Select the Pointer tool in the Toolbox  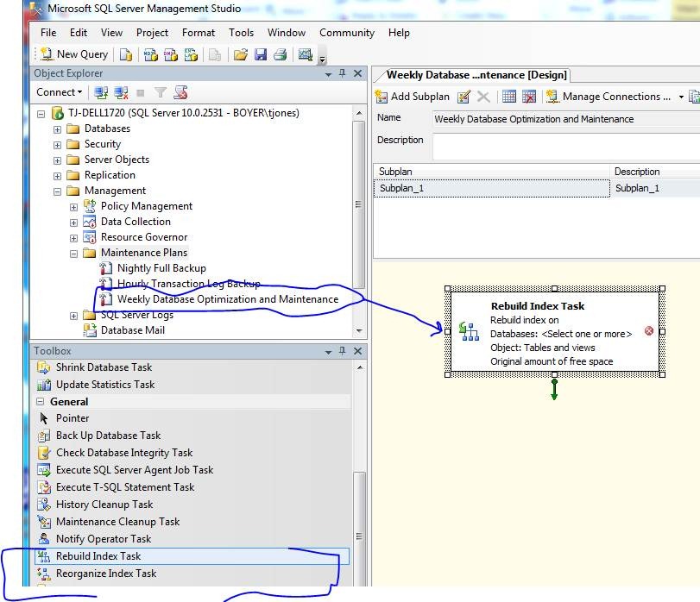tap(72, 418)
